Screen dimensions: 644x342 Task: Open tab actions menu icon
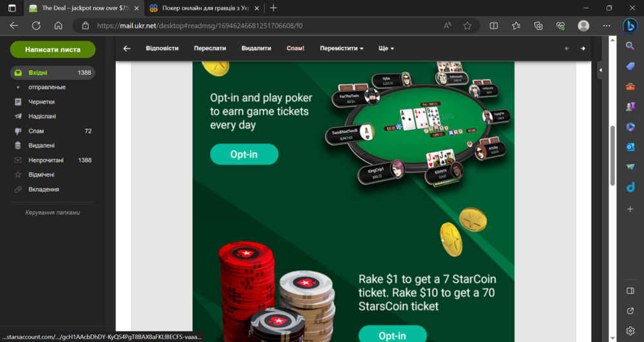pyautogui.click(x=12, y=8)
